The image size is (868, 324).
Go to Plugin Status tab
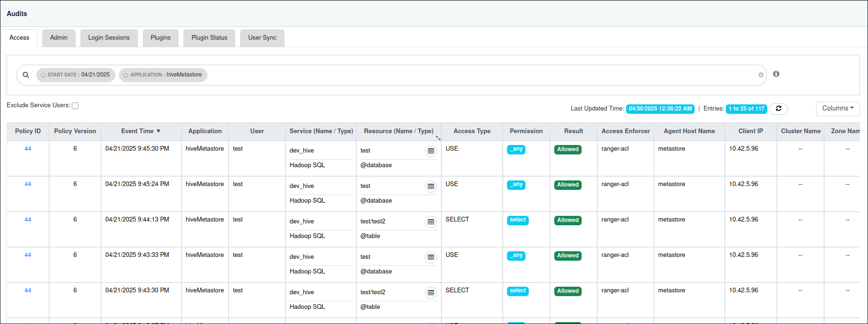(209, 38)
